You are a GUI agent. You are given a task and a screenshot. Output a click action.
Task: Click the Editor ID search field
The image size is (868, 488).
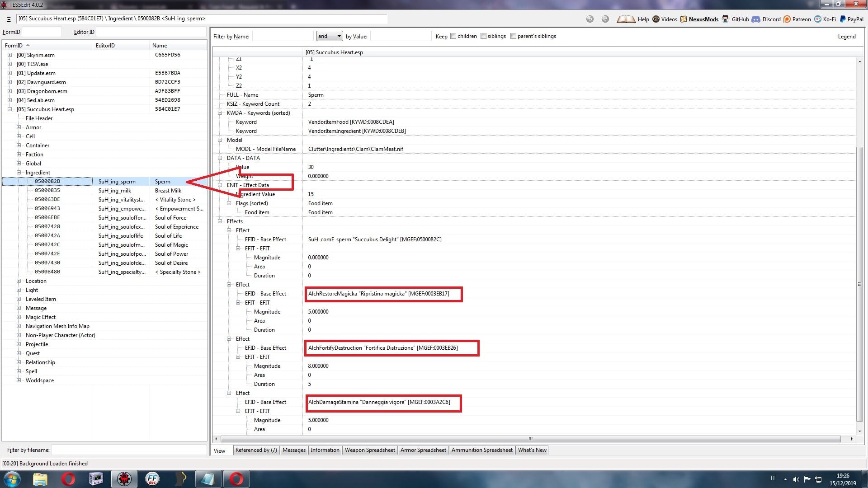151,32
